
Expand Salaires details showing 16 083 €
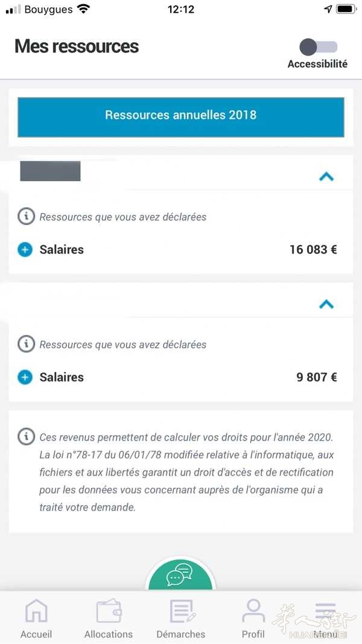pos(25,249)
